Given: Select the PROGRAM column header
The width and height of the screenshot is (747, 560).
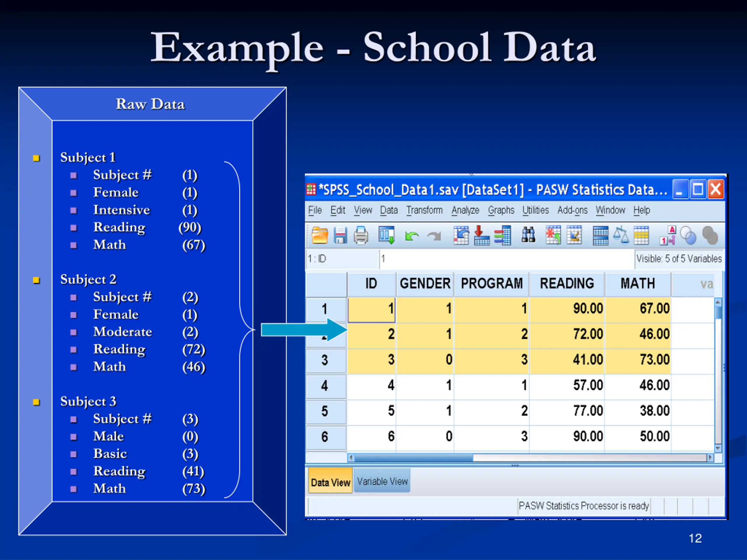Looking at the screenshot, I should point(492,284).
